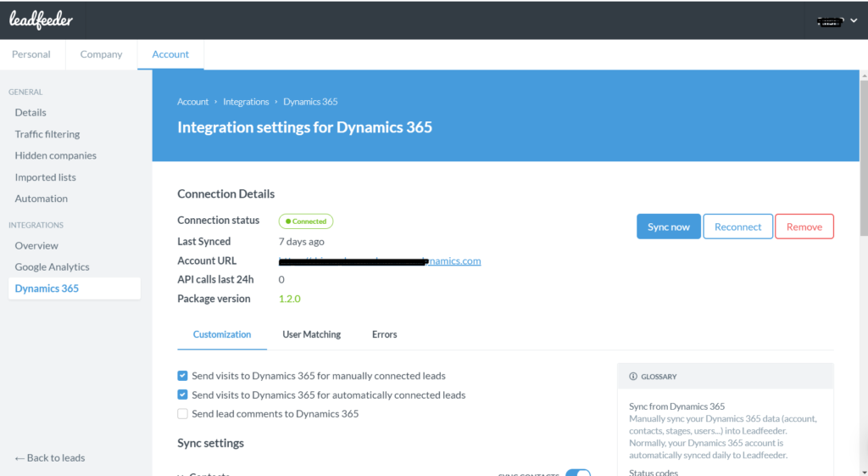Click the 'Connection Details' heading
The image size is (868, 476).
[225, 194]
